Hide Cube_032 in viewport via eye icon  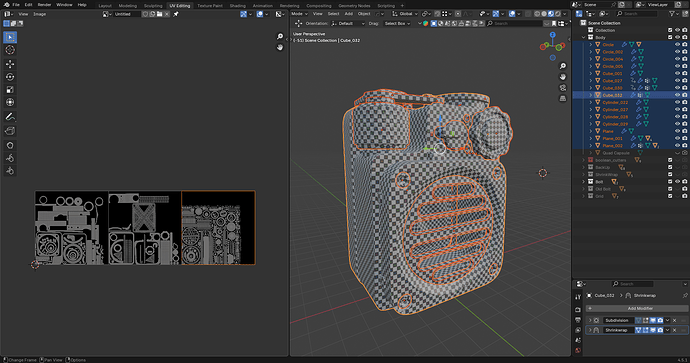677,95
